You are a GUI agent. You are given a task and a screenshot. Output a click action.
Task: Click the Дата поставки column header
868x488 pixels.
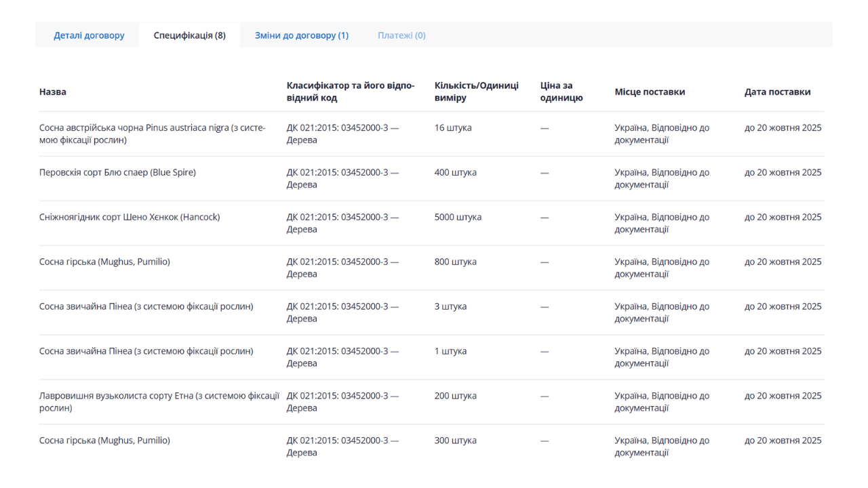click(777, 92)
